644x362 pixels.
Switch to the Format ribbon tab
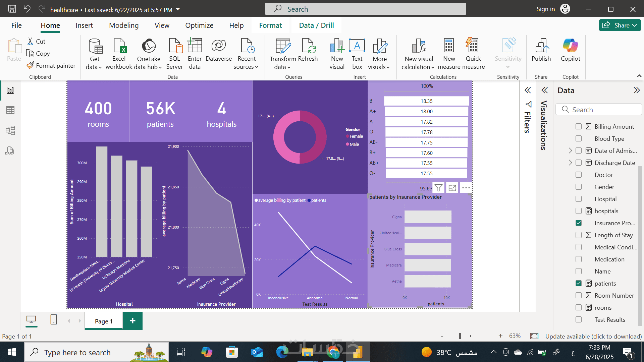pyautogui.click(x=270, y=25)
